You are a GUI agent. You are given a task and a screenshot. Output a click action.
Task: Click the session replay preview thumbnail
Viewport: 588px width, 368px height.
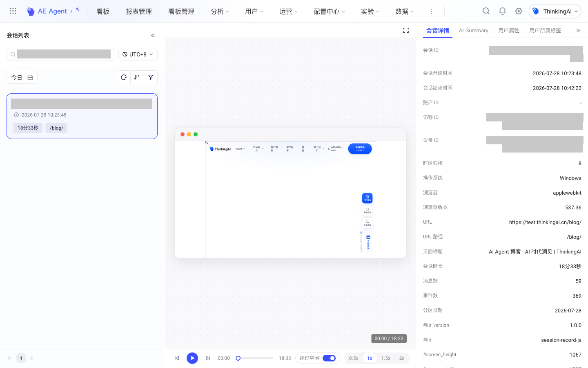(x=290, y=193)
